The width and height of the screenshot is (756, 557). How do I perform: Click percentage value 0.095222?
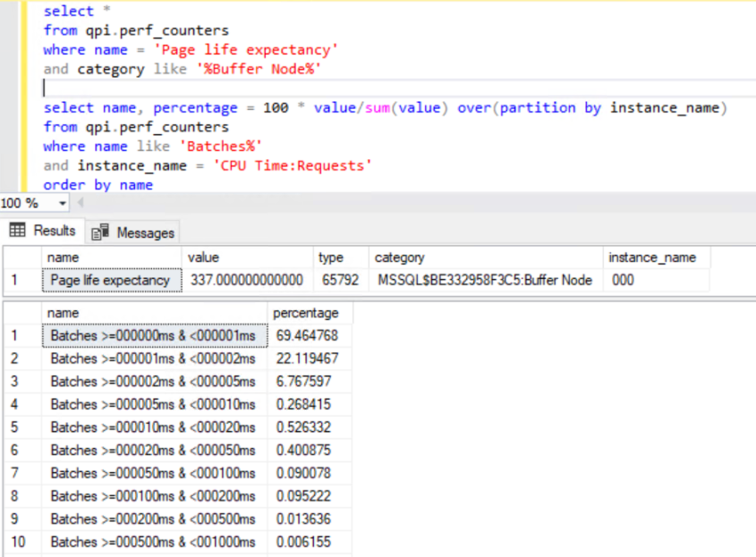click(x=310, y=496)
